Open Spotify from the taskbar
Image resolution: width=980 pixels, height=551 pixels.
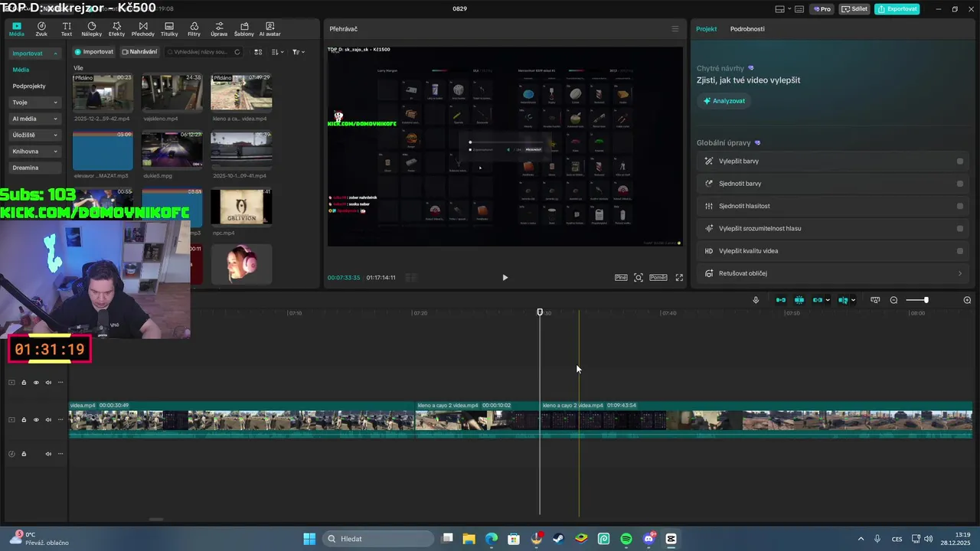tap(626, 539)
